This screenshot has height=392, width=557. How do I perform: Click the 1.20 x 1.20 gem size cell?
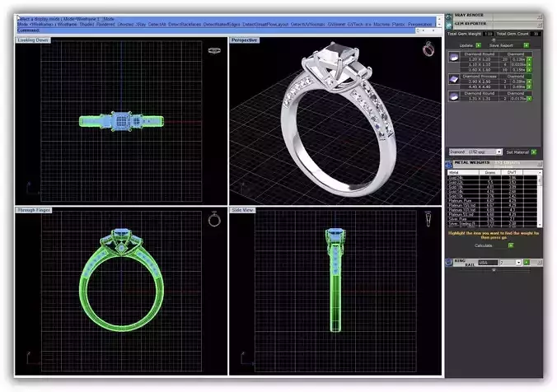(480, 59)
